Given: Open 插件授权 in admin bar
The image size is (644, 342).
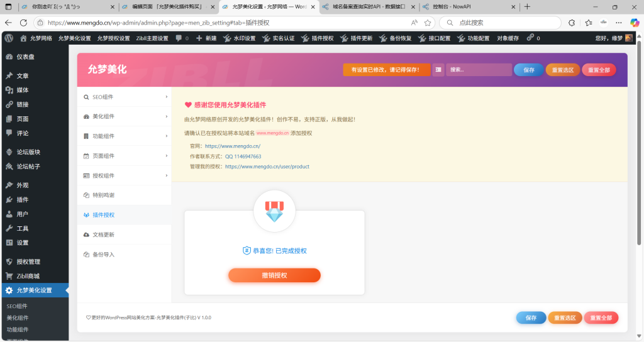Looking at the screenshot, I should tap(318, 38).
